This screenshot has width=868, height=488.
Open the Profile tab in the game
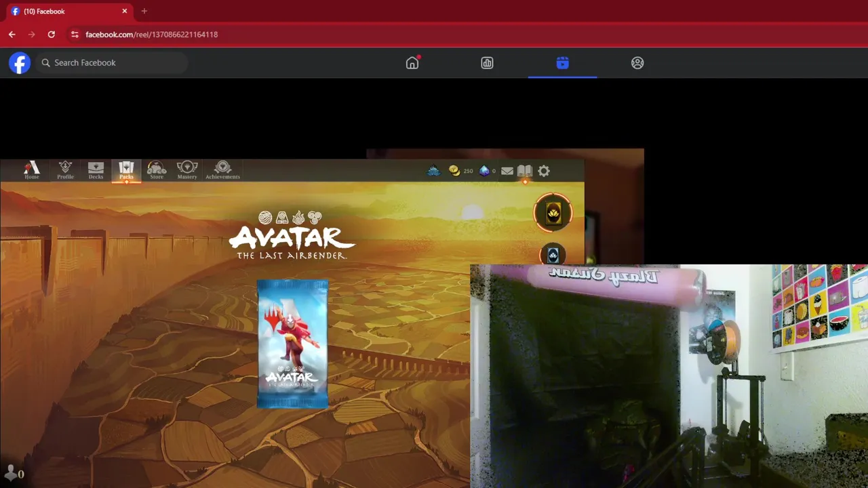(x=65, y=170)
